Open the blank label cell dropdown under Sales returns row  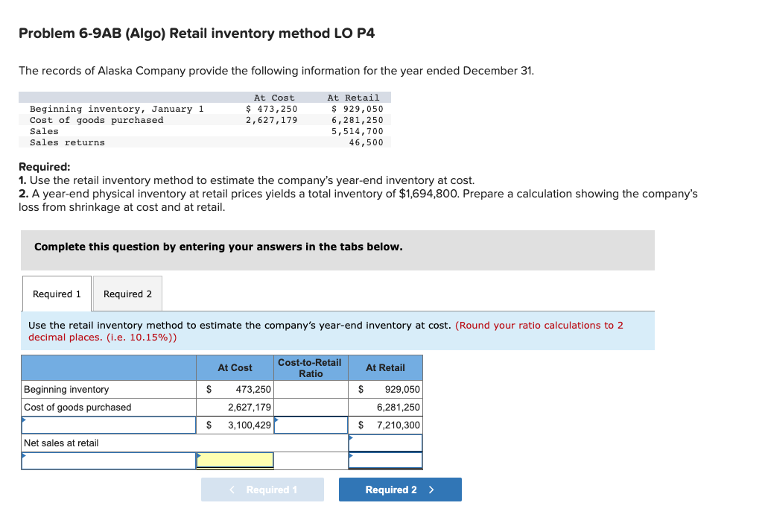coord(108,425)
